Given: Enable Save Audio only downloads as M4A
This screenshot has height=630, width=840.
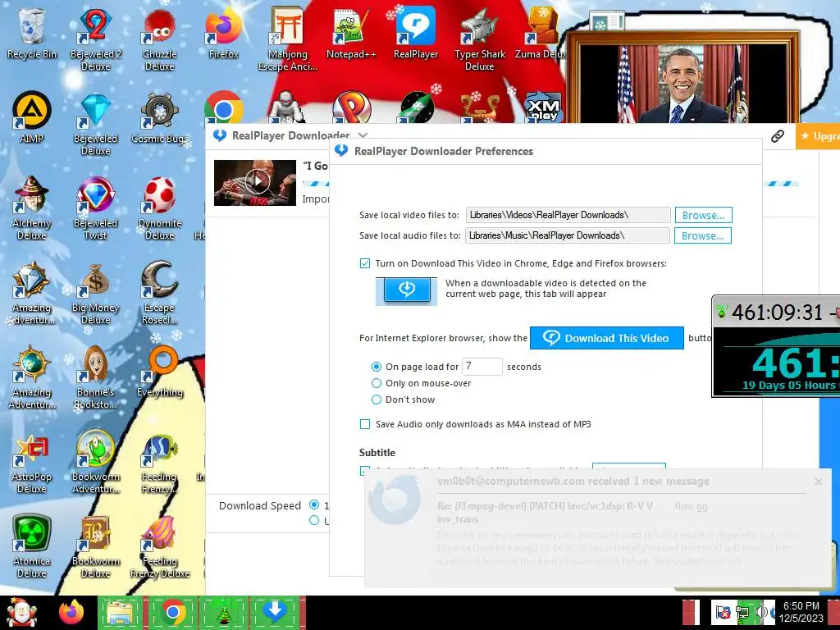Looking at the screenshot, I should point(365,424).
